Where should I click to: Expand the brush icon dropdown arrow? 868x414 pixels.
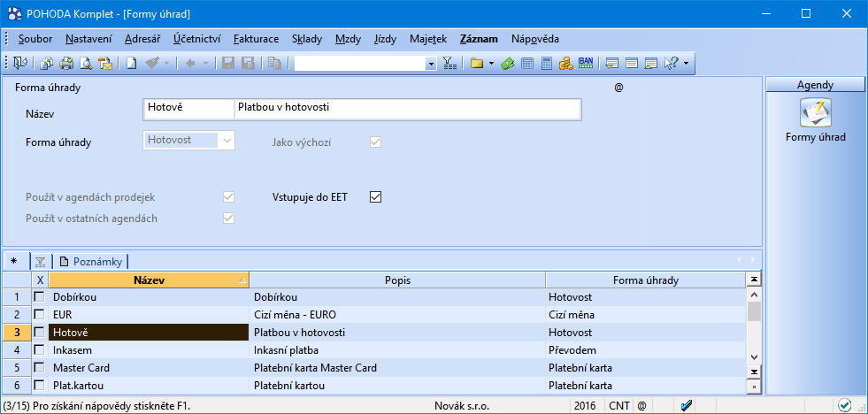click(x=166, y=64)
